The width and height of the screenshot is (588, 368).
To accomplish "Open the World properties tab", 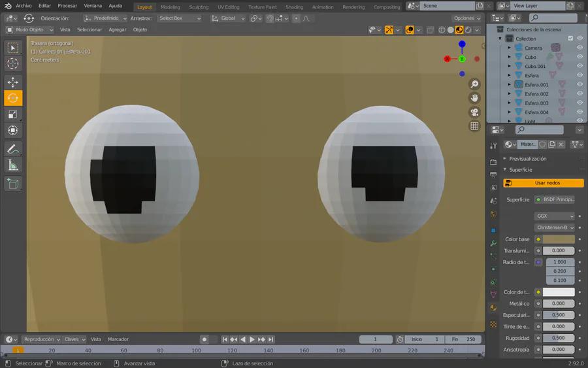I will pos(493,214).
